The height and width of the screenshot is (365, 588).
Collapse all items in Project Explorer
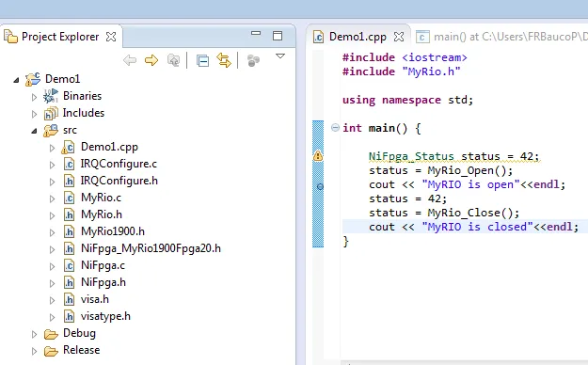(x=202, y=60)
